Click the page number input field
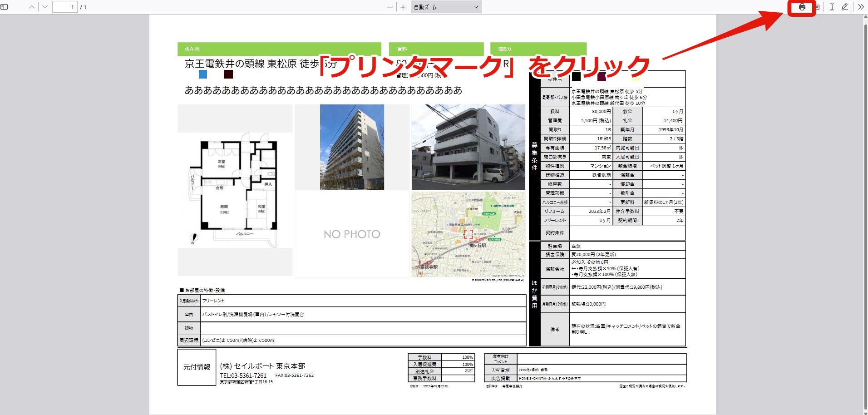Screen dimensions: 868x415 coord(64,7)
